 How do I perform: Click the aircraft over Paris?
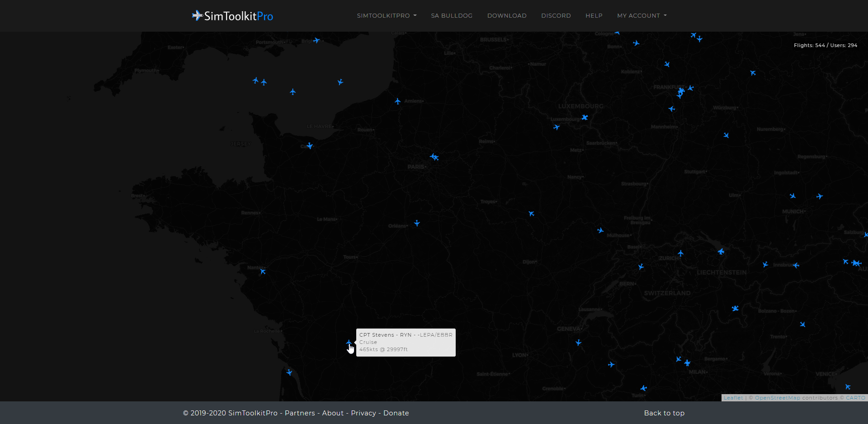pyautogui.click(x=434, y=157)
